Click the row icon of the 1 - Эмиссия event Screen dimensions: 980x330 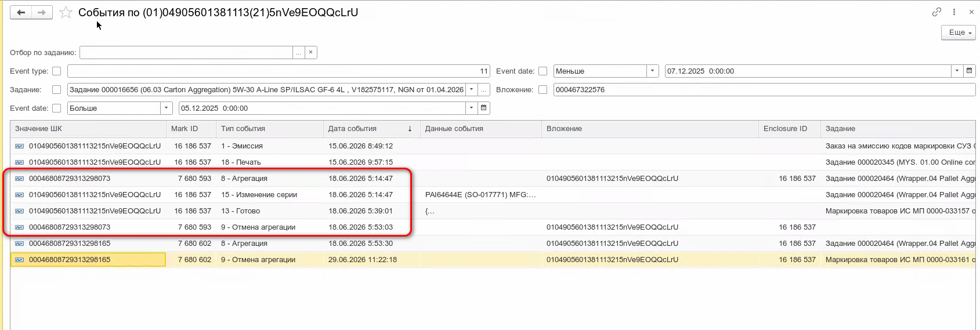tap(20, 146)
